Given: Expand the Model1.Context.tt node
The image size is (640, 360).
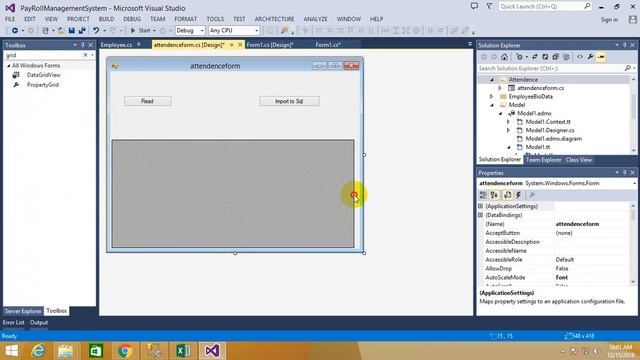Looking at the screenshot, I should (509, 122).
